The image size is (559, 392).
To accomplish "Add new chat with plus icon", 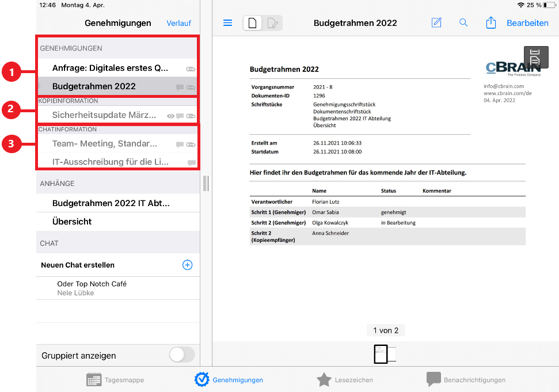I will (187, 265).
